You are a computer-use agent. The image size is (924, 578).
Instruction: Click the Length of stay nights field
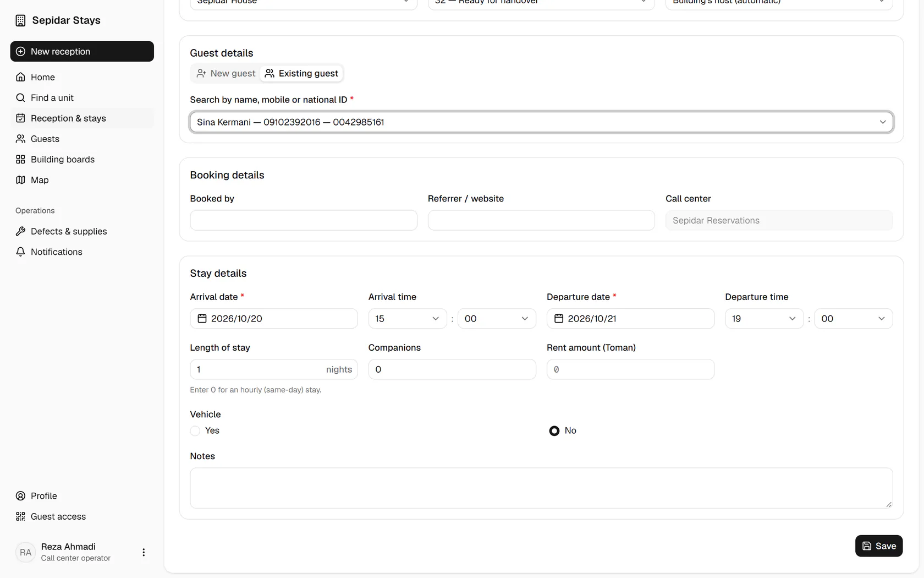[274, 369]
